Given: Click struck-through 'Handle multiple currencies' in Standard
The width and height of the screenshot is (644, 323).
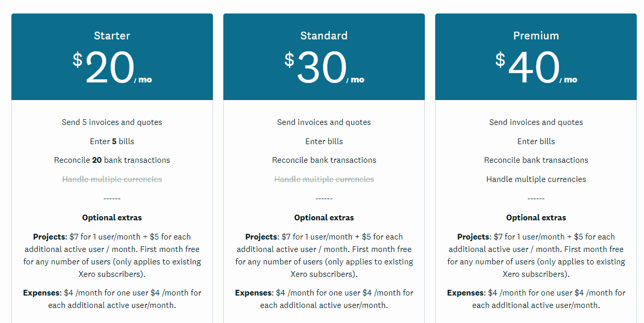Looking at the screenshot, I should point(324,179).
